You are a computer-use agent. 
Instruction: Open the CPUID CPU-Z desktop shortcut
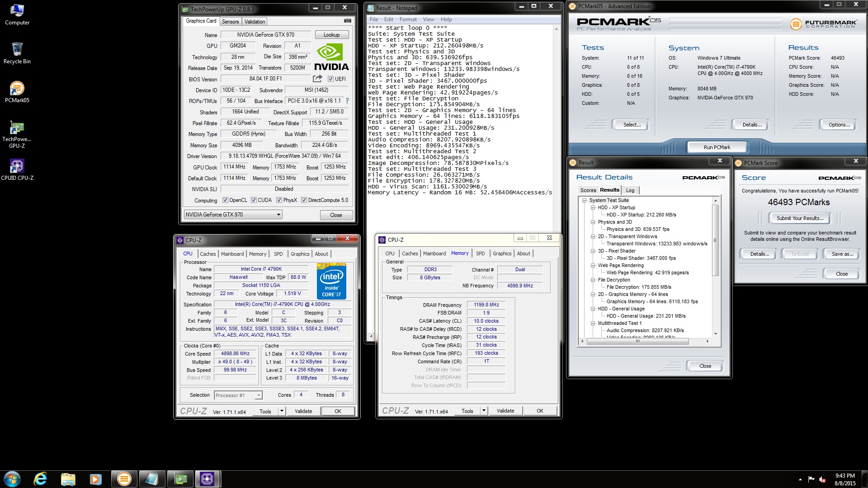pyautogui.click(x=17, y=170)
